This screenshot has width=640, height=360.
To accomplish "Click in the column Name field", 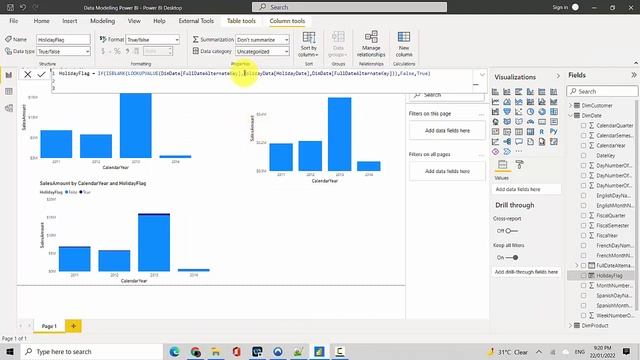I will [63, 40].
